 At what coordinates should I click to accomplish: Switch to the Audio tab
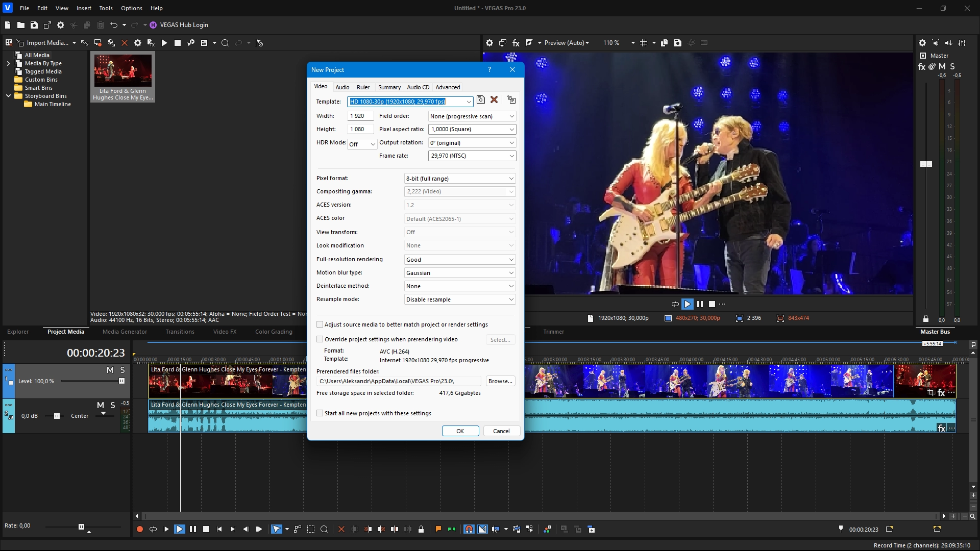[342, 87]
